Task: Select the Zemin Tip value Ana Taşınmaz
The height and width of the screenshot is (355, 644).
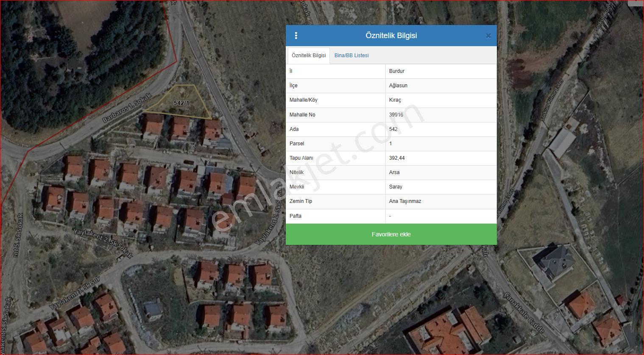Action: click(x=405, y=201)
